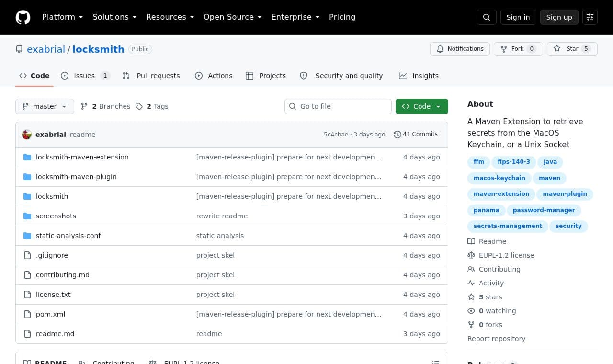This screenshot has width=613, height=364.
Task: Click the Report repository link
Action: 496,339
